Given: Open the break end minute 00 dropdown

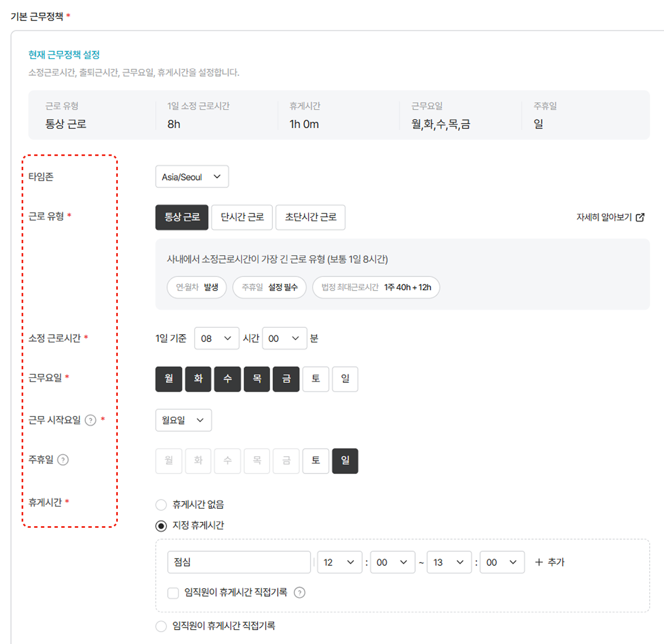Looking at the screenshot, I should pyautogui.click(x=502, y=562).
